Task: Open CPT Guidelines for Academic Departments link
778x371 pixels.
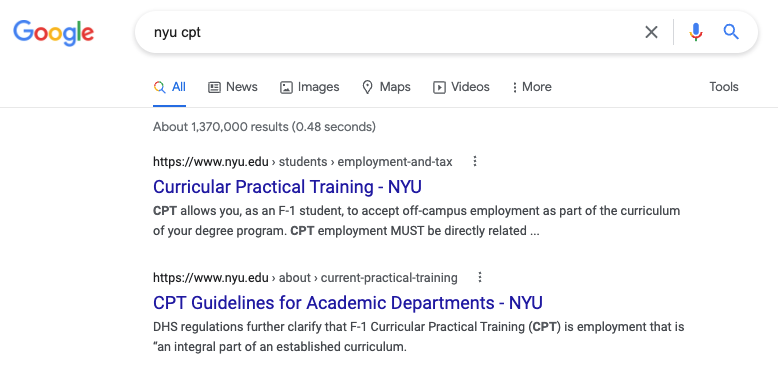Action: coord(348,303)
